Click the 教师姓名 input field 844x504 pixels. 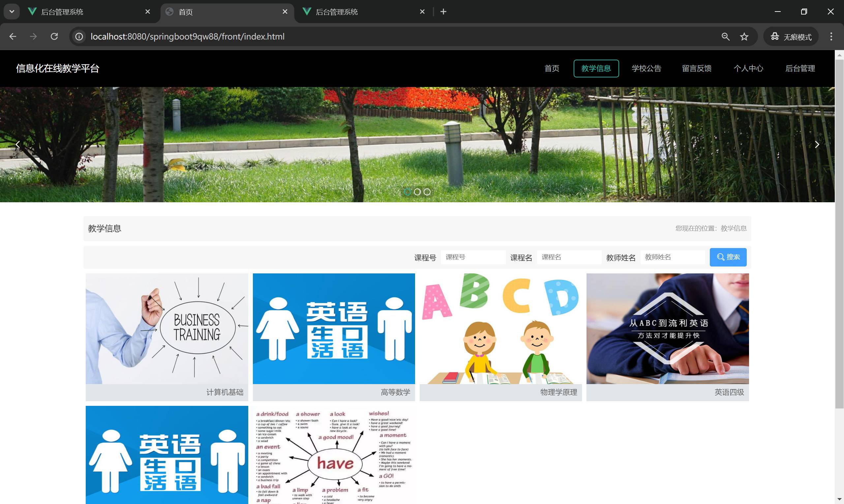[672, 257]
